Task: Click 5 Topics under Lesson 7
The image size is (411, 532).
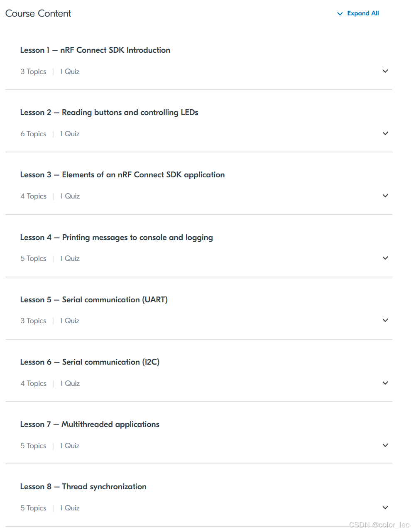Action: (33, 445)
